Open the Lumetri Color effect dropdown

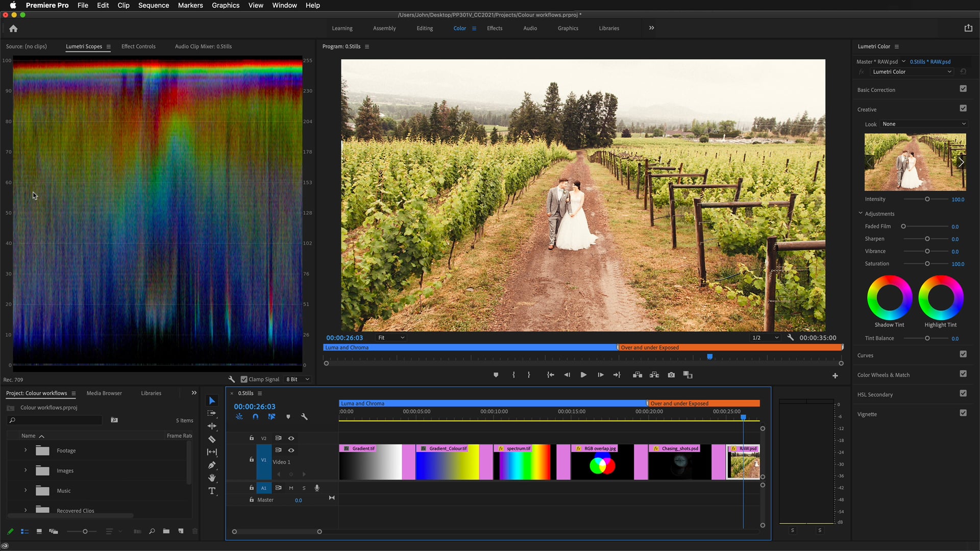point(912,72)
